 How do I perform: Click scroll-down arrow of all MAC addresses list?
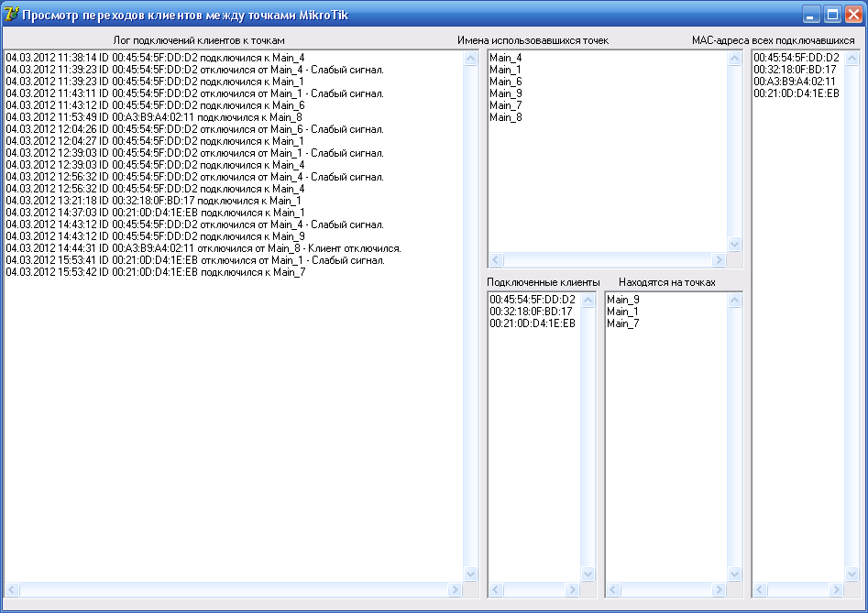[x=852, y=574]
